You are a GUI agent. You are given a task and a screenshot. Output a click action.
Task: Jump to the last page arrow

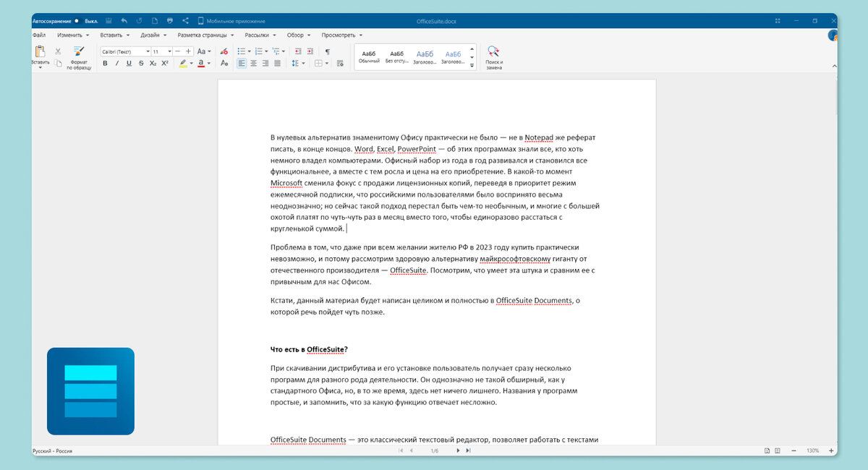pyautogui.click(x=469, y=450)
